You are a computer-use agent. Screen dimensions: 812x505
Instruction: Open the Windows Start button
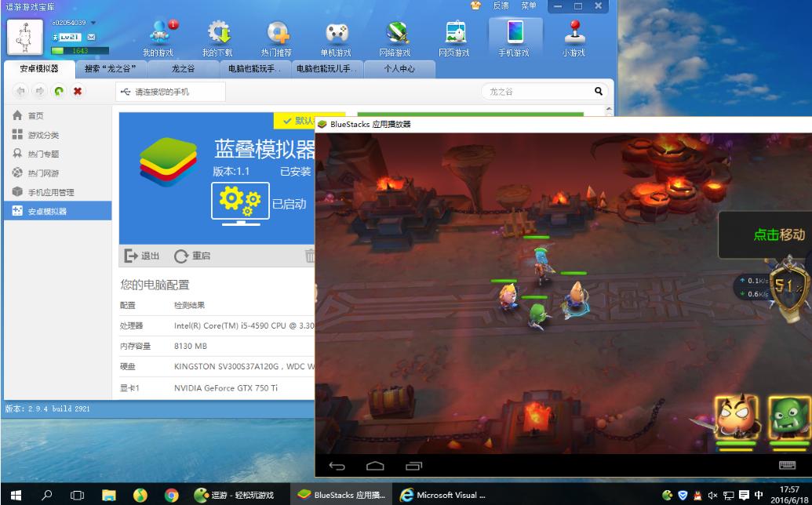(x=16, y=495)
